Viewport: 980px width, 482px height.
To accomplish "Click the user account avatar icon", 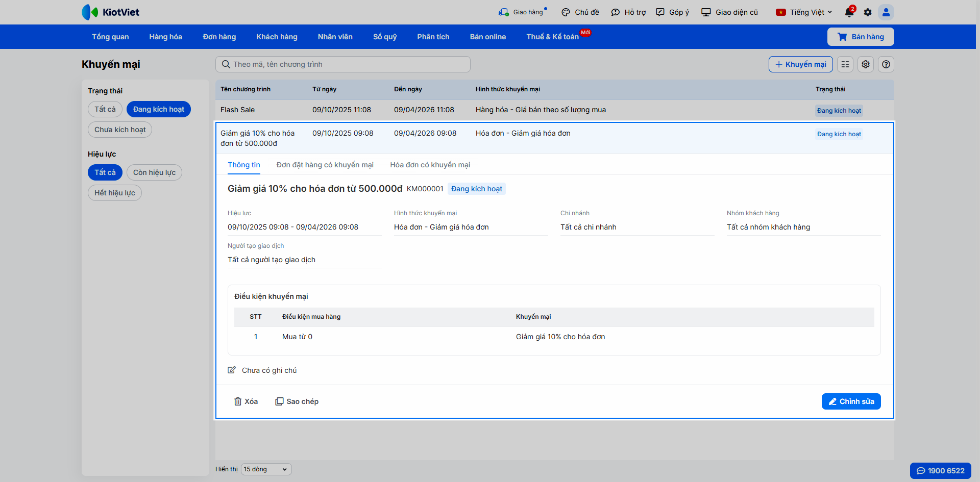I will (x=886, y=12).
